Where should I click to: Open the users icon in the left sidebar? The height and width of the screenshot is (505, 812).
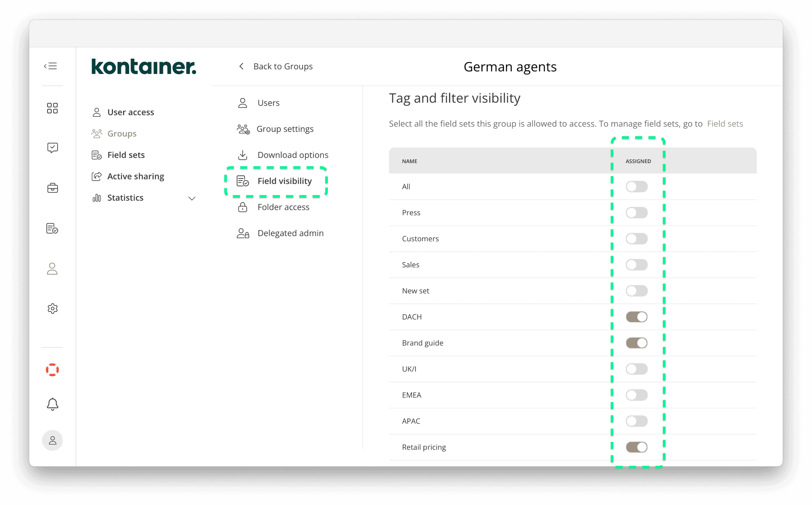[52, 269]
